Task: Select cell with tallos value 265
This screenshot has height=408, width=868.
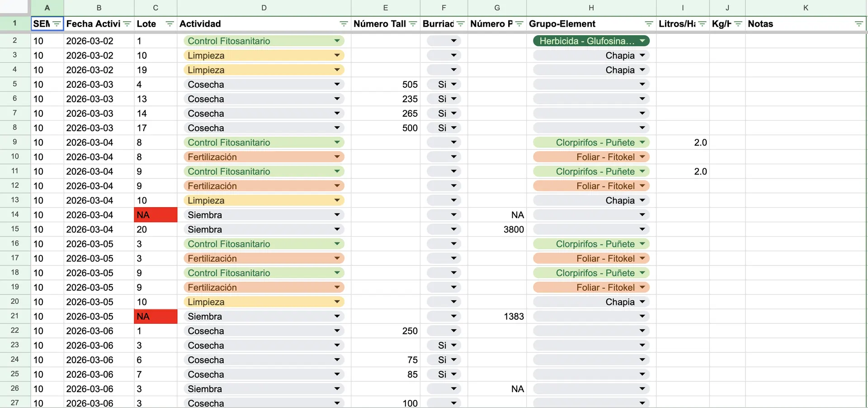Action: click(x=386, y=114)
